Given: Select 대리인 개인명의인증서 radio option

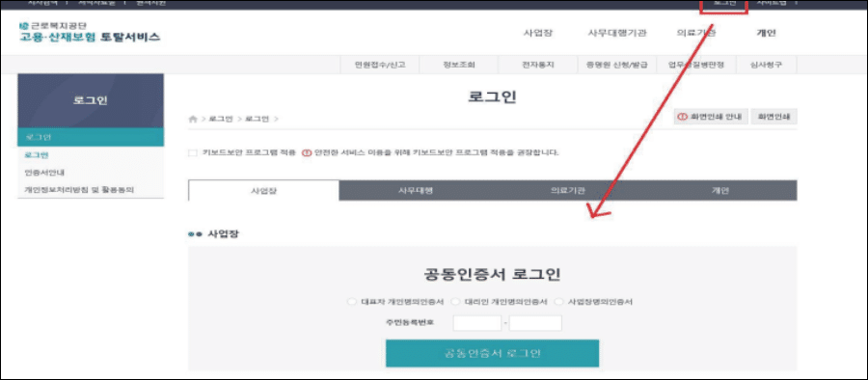Looking at the screenshot, I should click(455, 302).
